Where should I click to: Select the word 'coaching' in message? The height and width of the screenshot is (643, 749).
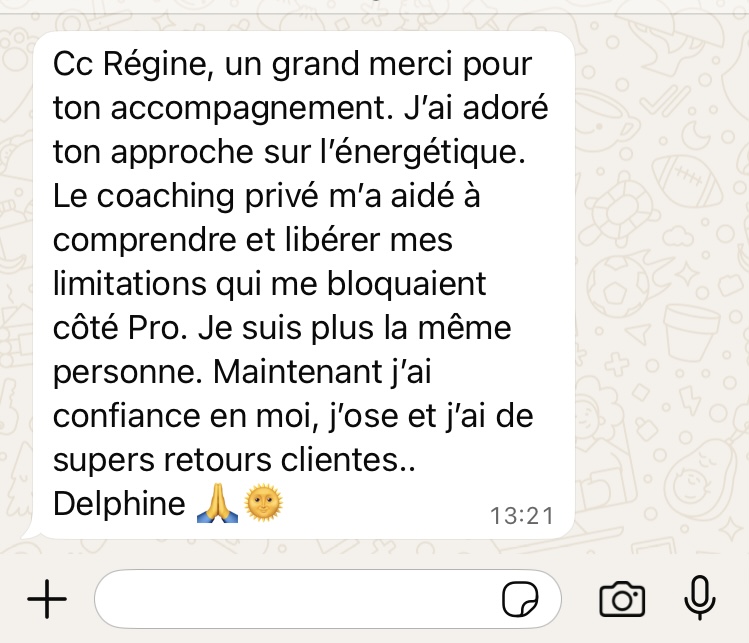166,197
